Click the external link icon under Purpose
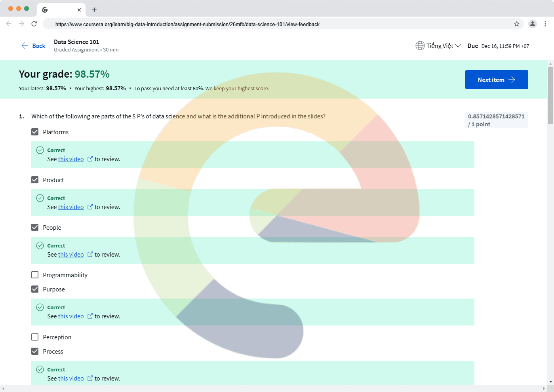 pos(90,316)
